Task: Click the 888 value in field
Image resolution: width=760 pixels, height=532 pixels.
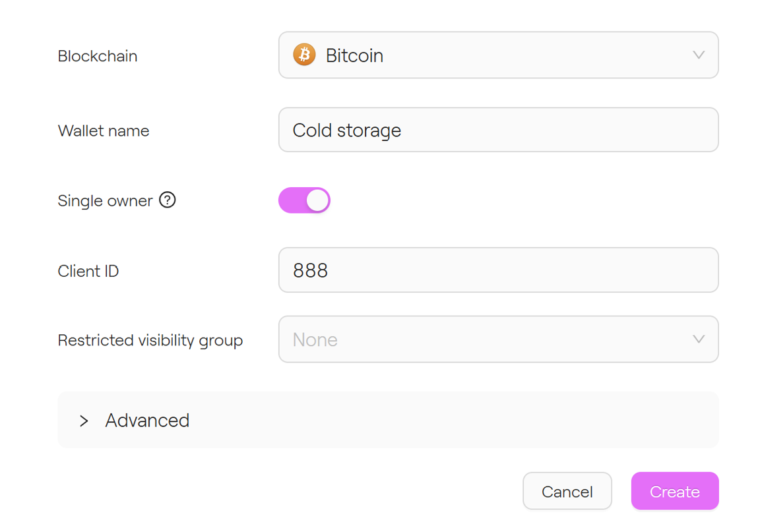Action: [311, 270]
